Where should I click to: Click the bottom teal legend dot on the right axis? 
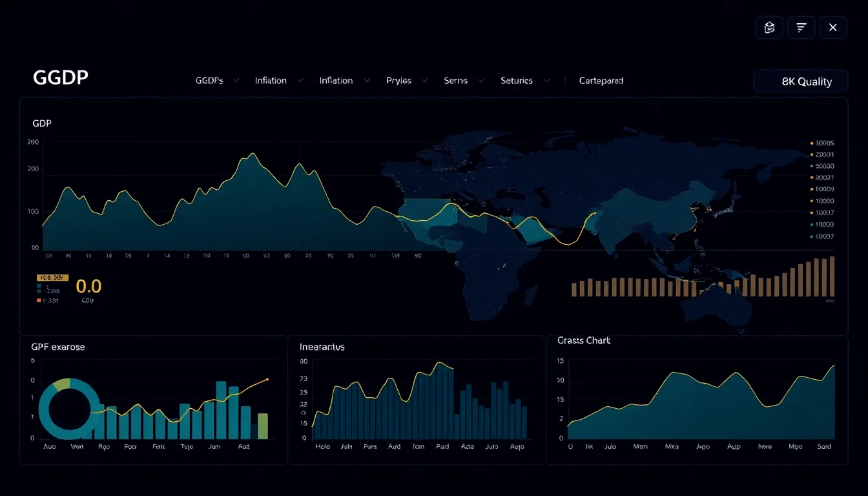coord(812,237)
